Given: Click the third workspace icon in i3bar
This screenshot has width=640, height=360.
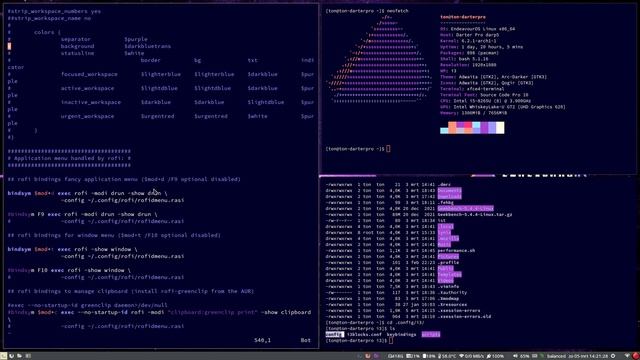Looking at the screenshot, I should pos(19,356).
